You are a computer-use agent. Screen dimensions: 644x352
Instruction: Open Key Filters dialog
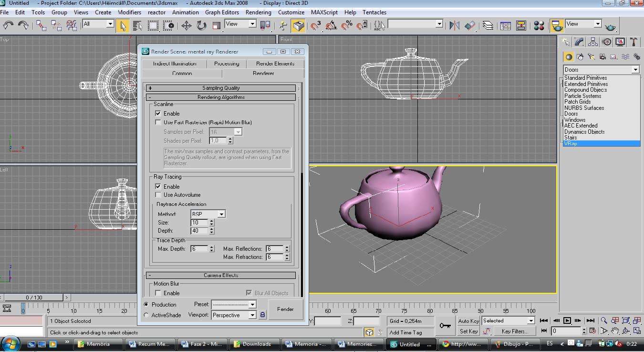pyautogui.click(x=515, y=331)
